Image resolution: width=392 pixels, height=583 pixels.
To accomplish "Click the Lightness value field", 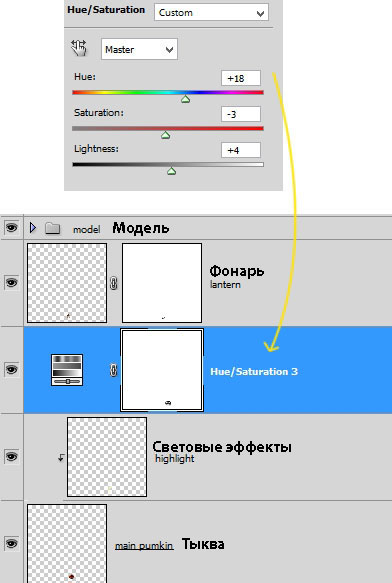I will pyautogui.click(x=241, y=150).
